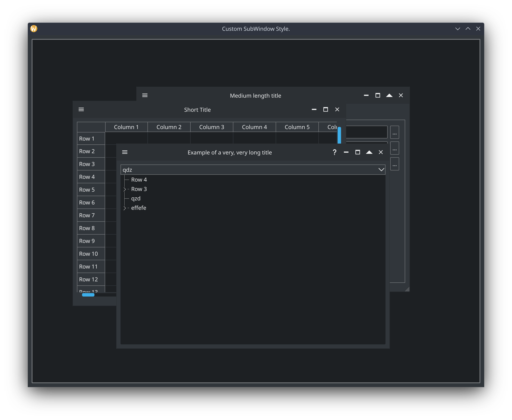
Task: Click the first ellipsis browse button
Action: (x=394, y=132)
